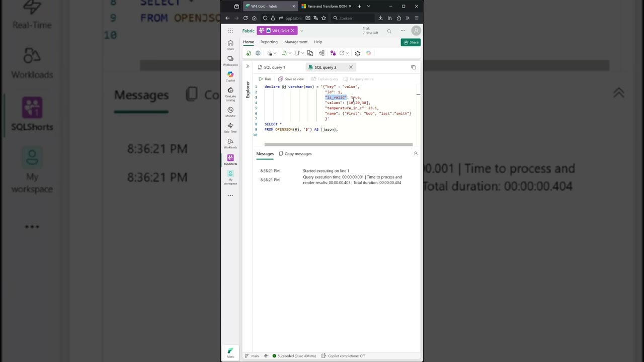Click the refresh toolbar icon
The width and height of the screenshot is (644, 362).
[x=249, y=53]
